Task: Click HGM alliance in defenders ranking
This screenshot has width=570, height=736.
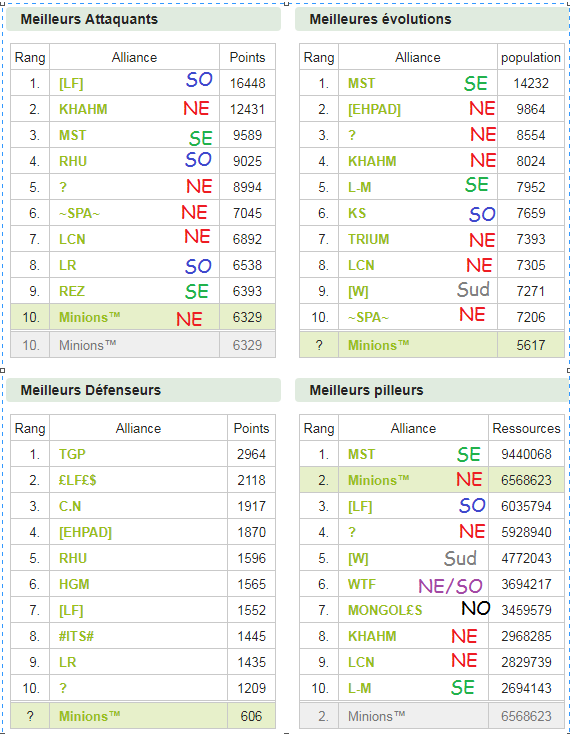Action: tap(74, 584)
